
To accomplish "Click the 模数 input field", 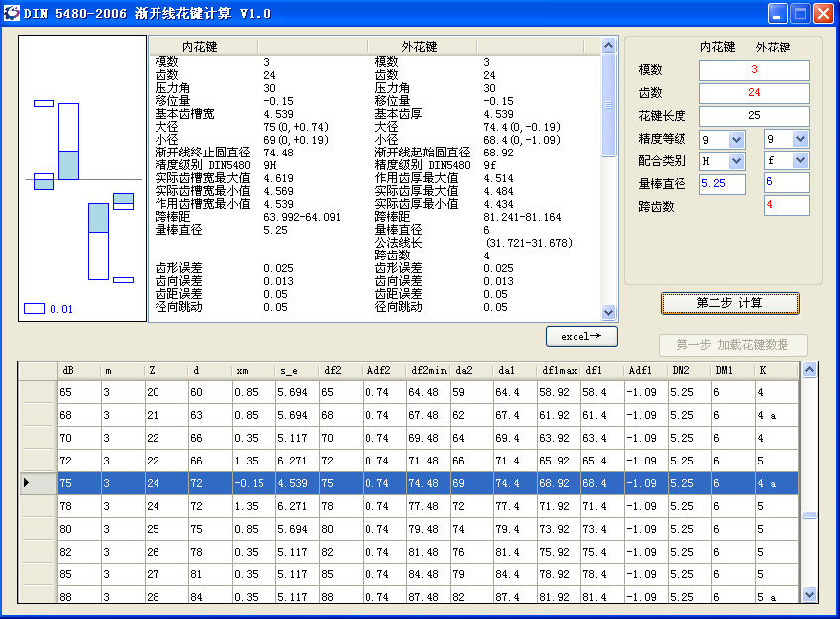I will (x=754, y=70).
